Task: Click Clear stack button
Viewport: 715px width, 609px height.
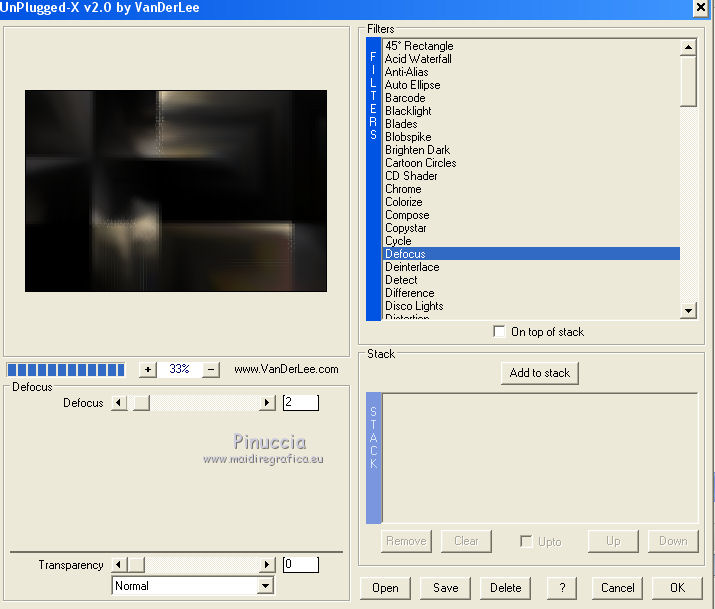Action: 466,541
